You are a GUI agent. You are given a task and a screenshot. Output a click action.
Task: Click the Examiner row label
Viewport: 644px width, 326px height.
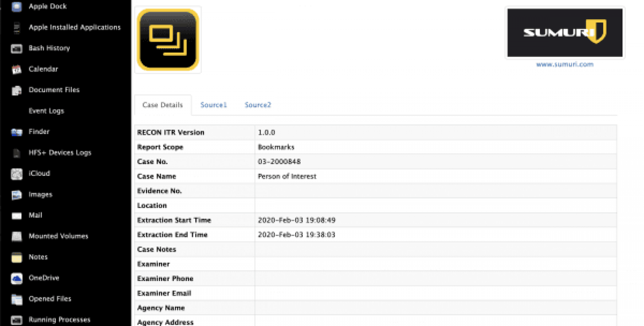pyautogui.click(x=153, y=264)
